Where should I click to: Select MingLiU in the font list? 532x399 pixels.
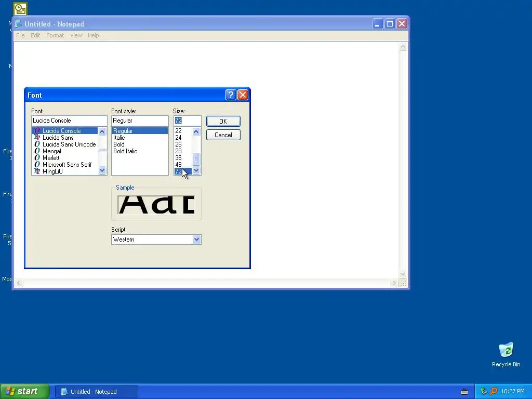click(x=52, y=171)
